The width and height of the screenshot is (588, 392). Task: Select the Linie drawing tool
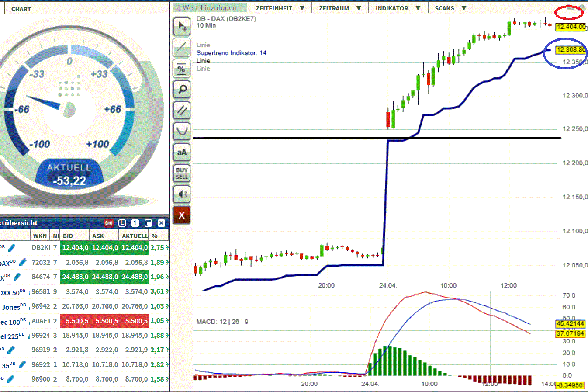tap(181, 47)
